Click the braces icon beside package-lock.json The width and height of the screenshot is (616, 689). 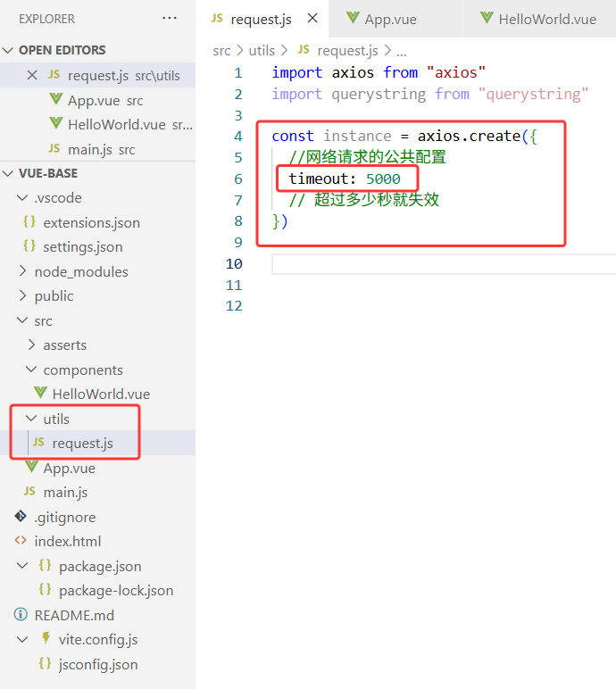(x=46, y=589)
